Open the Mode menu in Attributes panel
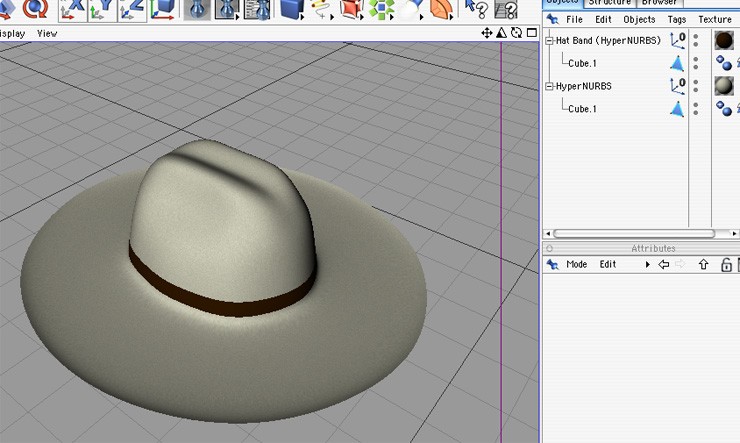Viewport: 740px width, 443px height. tap(577, 265)
